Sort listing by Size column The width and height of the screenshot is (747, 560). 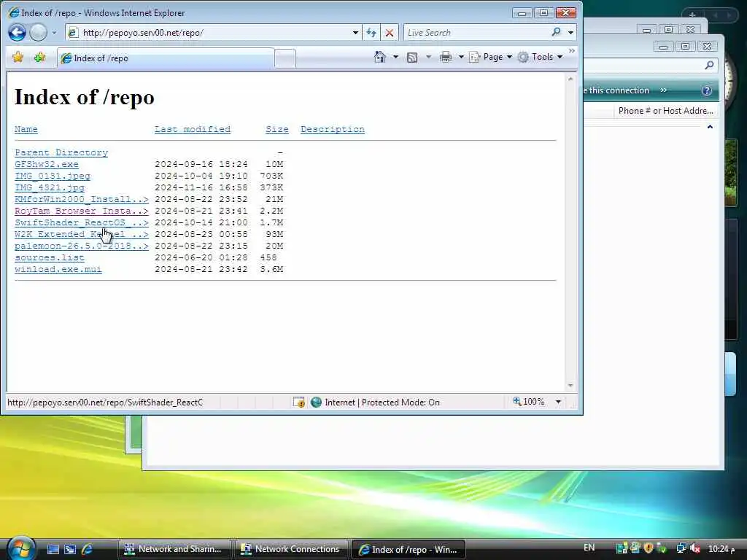pos(276,129)
